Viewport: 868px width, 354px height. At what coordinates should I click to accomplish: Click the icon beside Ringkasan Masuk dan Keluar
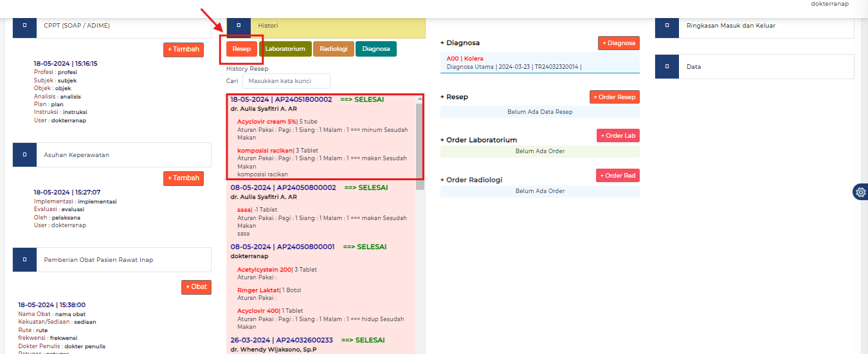click(x=667, y=26)
